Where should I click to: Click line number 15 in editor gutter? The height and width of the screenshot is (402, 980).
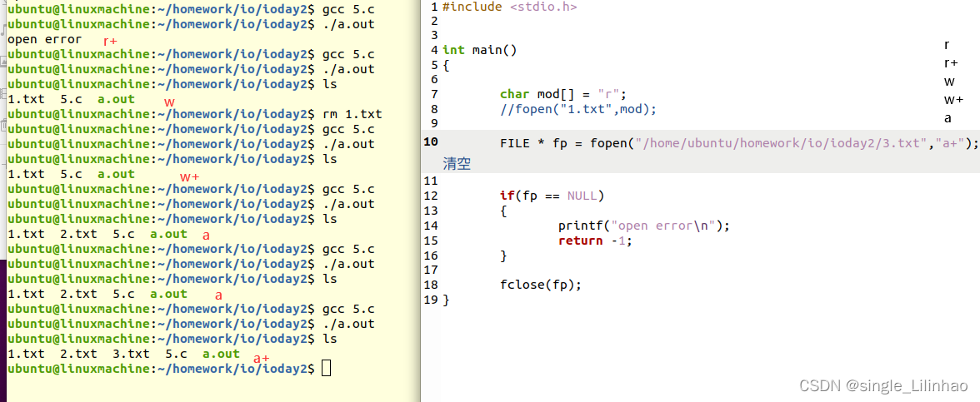click(x=431, y=241)
